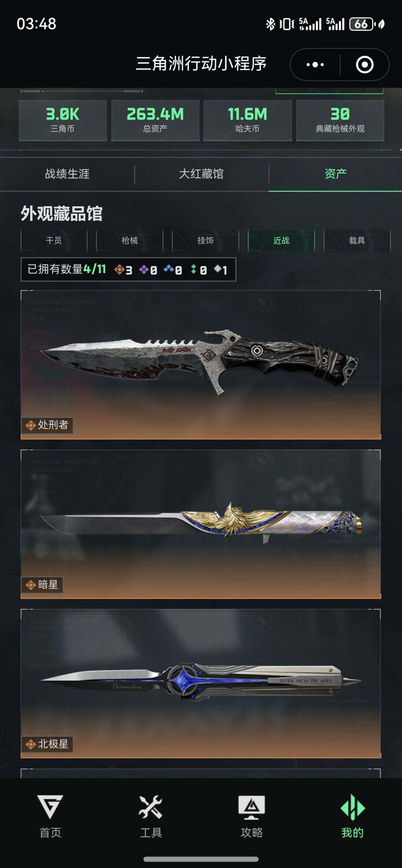Open the 暗星 knife skin card
Image resolution: width=402 pixels, height=868 pixels.
(x=201, y=524)
